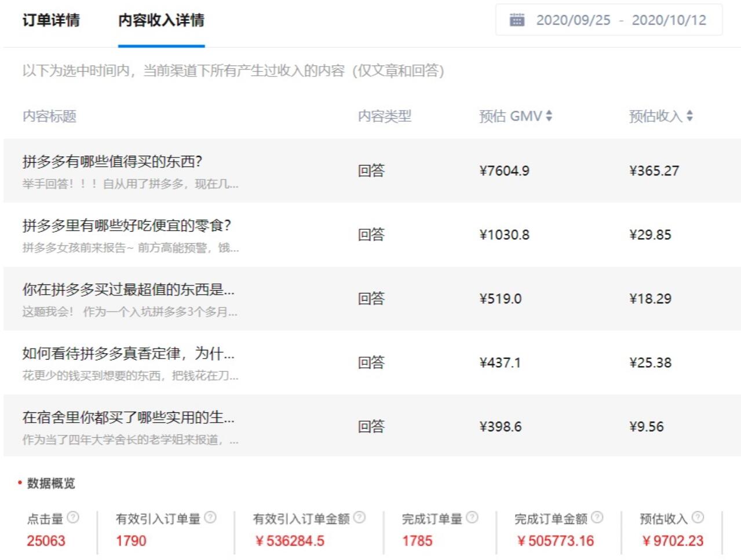
Task: Open the help icon next to 完成订单量
Action: [x=472, y=517]
